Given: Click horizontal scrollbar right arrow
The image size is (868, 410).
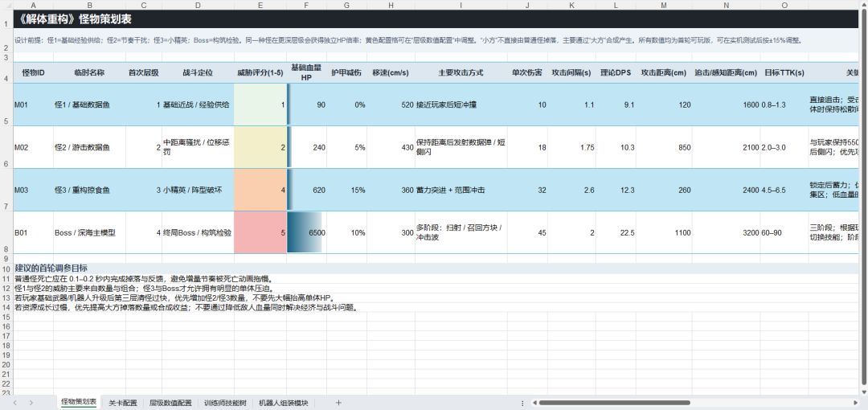Looking at the screenshot, I should (856, 403).
